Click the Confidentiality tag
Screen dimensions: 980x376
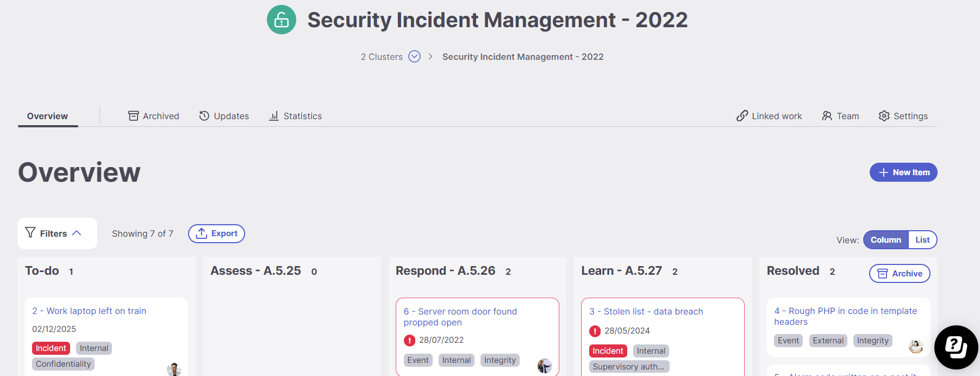click(x=64, y=364)
